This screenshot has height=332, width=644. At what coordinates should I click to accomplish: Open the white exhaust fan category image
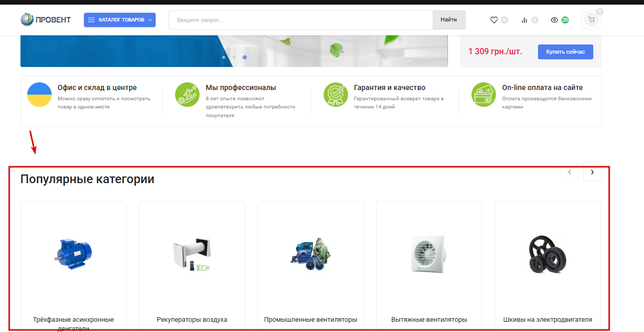click(x=429, y=254)
